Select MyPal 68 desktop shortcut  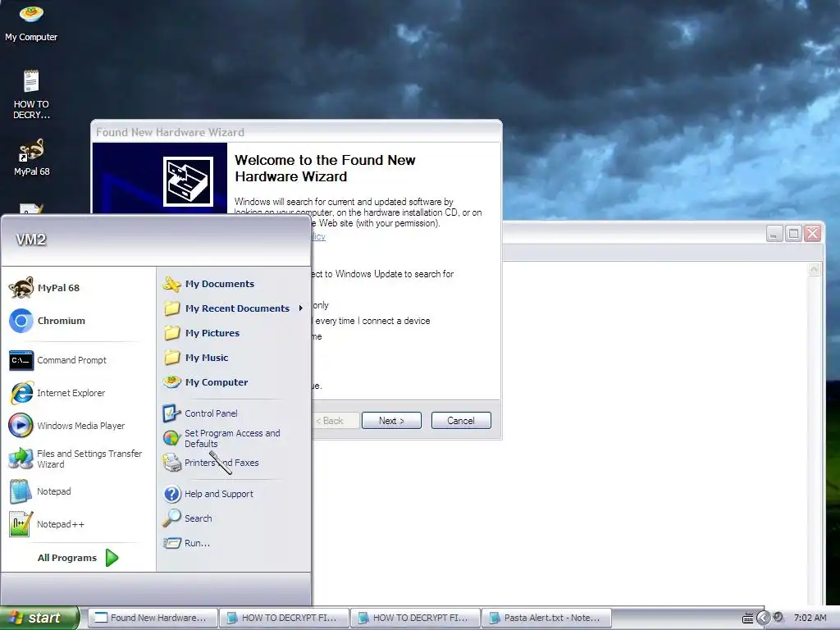tap(31, 157)
